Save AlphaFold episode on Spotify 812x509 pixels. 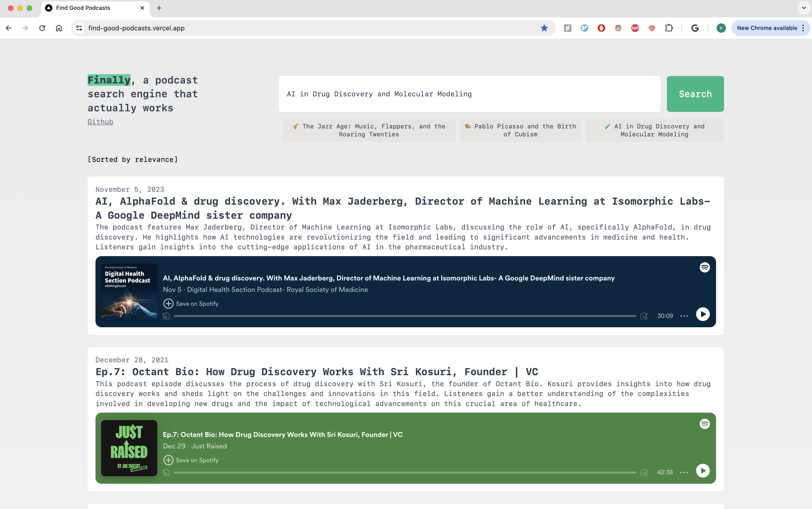pos(191,304)
